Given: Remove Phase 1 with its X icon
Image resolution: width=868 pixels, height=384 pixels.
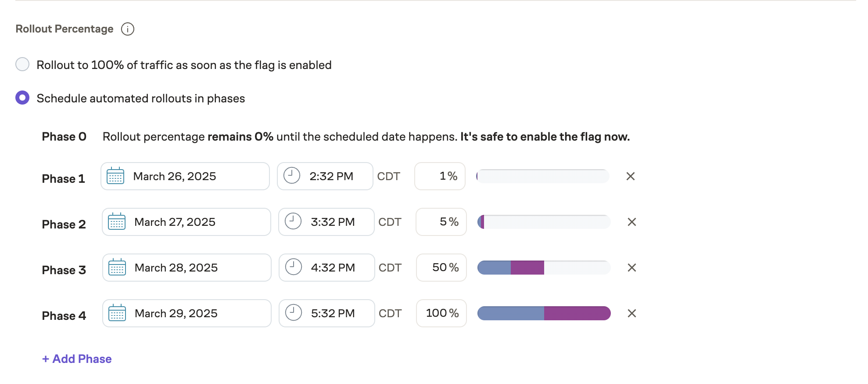Looking at the screenshot, I should click(631, 176).
